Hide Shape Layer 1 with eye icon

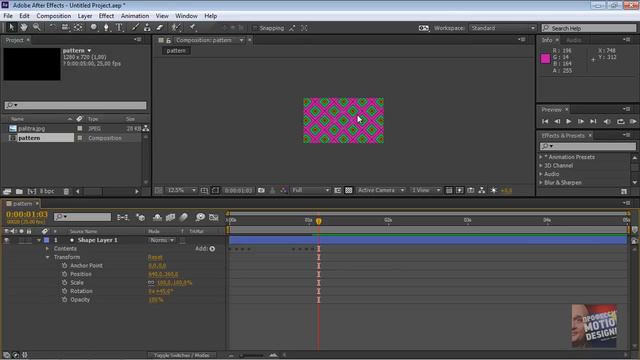[x=7, y=240]
